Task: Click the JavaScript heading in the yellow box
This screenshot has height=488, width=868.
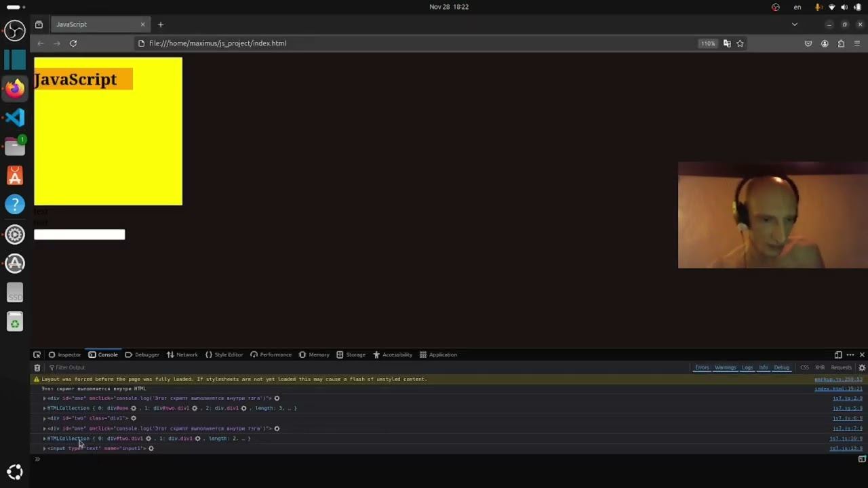Action: click(x=75, y=79)
